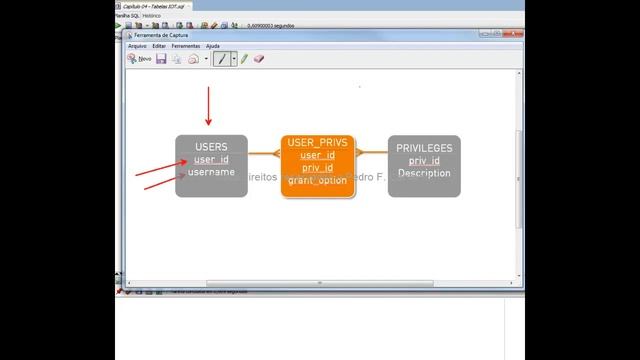Select the Eraser tool
This screenshot has height=360, width=640.
[x=259, y=59]
